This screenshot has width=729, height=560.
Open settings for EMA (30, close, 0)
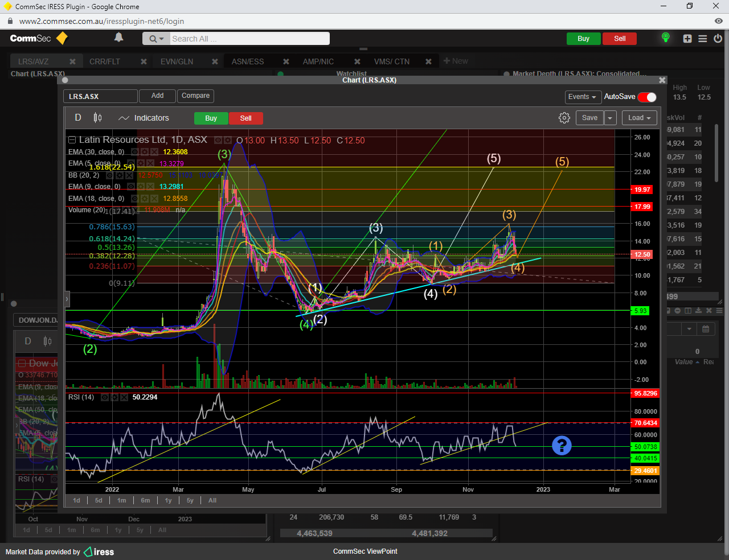click(x=144, y=152)
